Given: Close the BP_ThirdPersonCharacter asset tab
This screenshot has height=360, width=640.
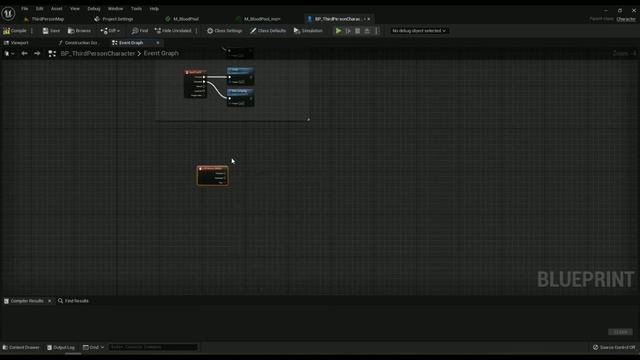Looking at the screenshot, I should [x=369, y=19].
